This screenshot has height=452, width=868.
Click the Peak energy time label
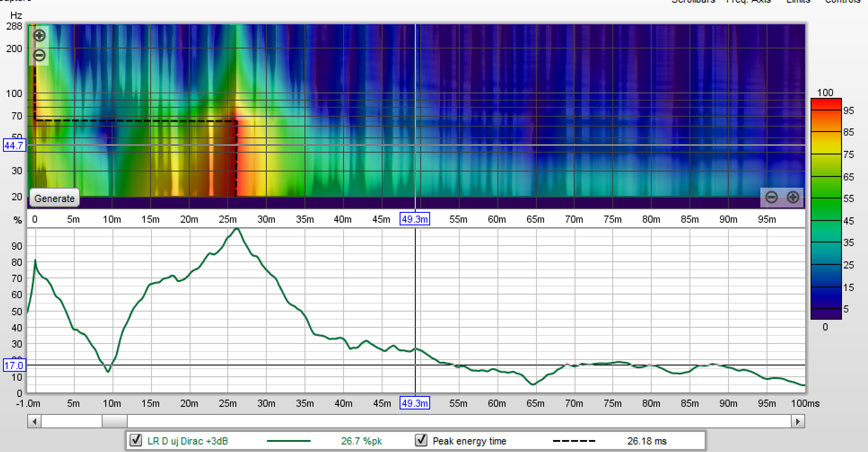pos(469,441)
